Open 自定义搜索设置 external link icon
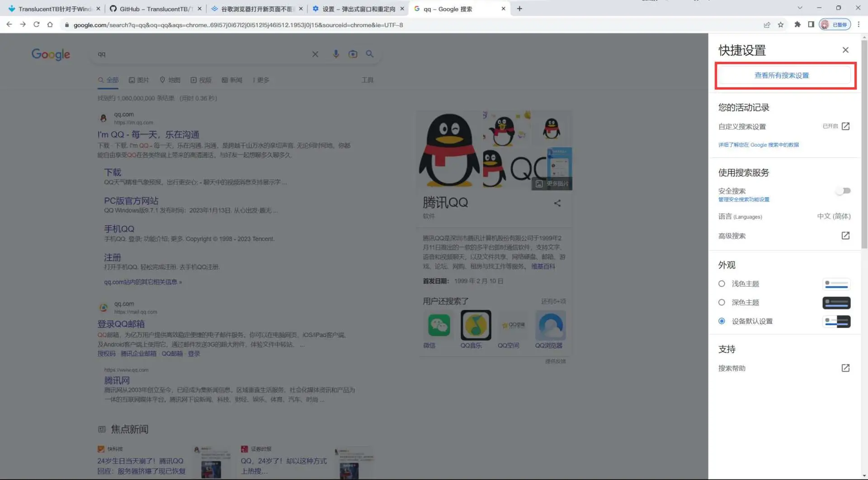 click(845, 126)
